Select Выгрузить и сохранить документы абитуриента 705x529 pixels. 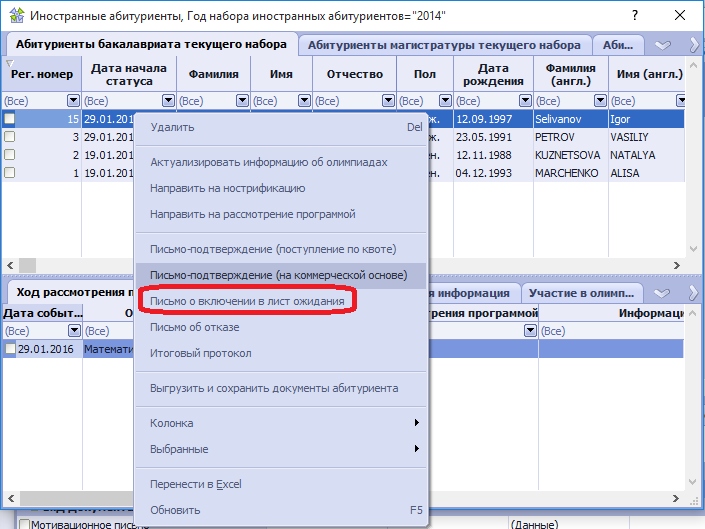[x=281, y=388]
